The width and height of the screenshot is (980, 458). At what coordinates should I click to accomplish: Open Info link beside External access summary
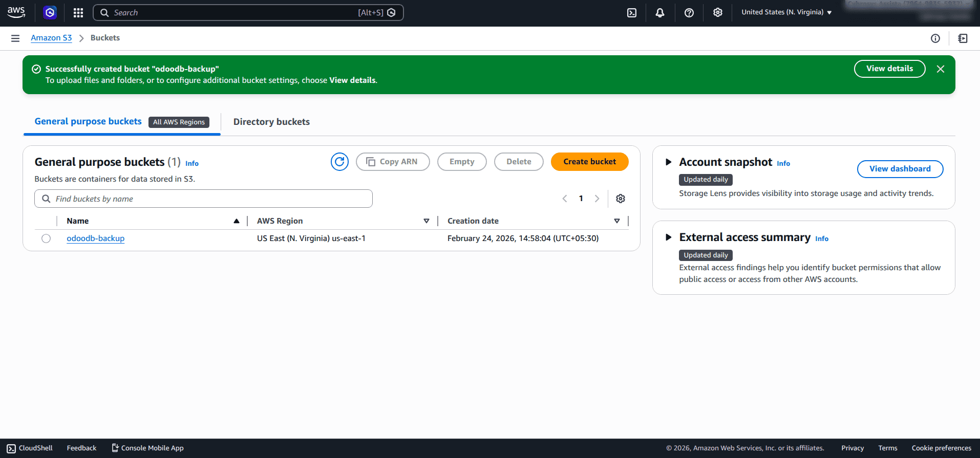tap(822, 238)
